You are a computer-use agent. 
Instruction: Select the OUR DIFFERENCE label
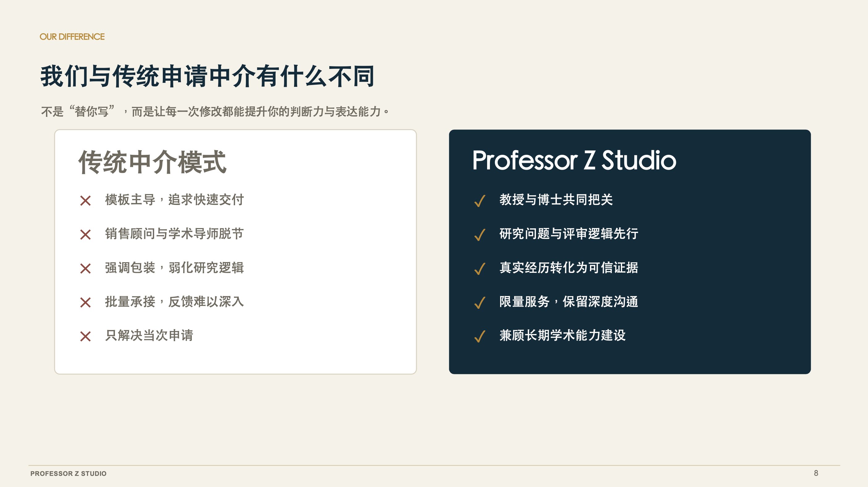point(72,37)
